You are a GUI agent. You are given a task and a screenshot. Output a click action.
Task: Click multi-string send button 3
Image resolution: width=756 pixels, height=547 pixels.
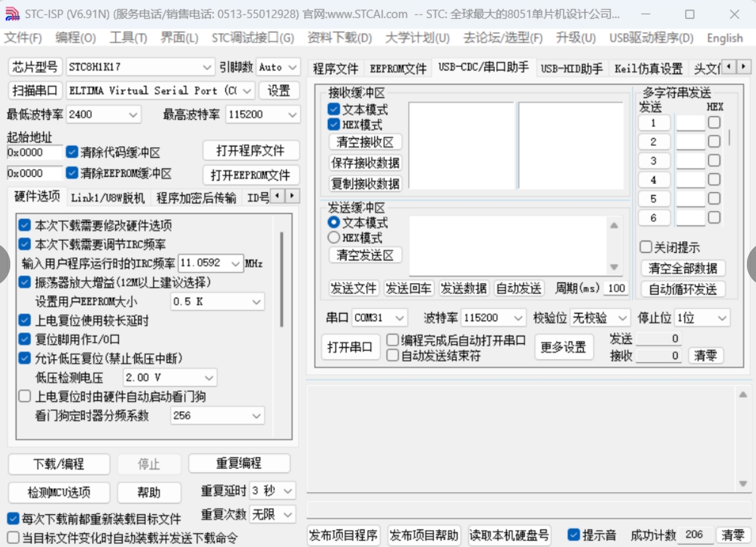(654, 161)
